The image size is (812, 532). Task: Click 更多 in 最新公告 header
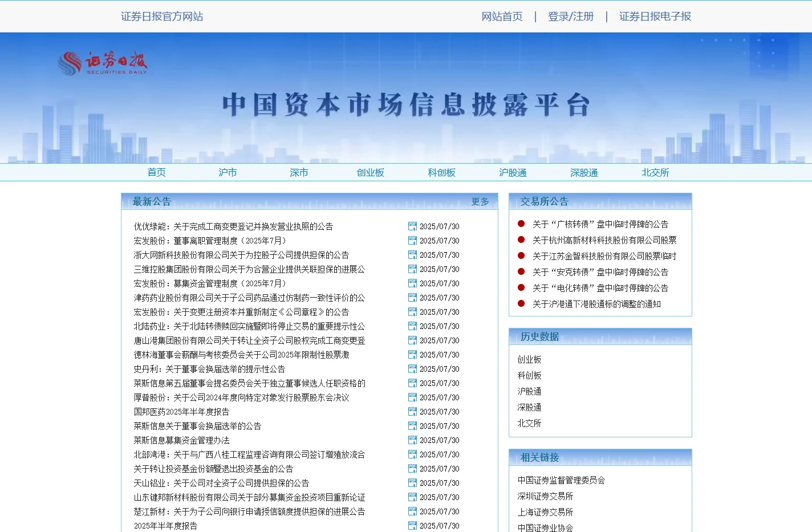[x=480, y=201]
